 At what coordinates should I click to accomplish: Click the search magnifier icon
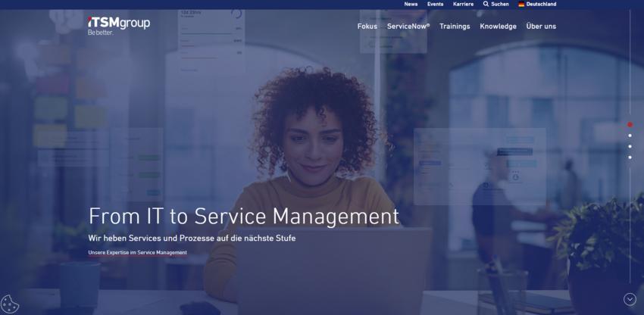click(486, 4)
